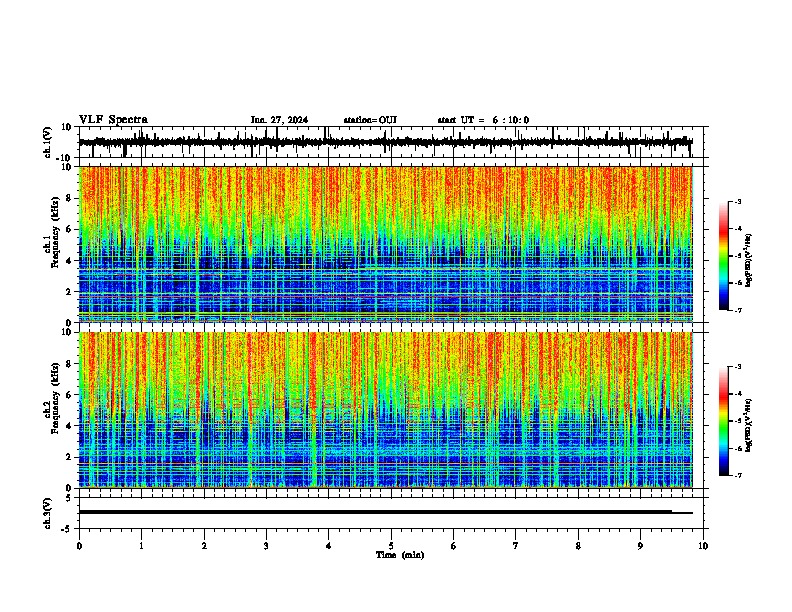Screen dimensions: 792x612
Task: Click the ch.2 spectrogram color bar
Action: [x=724, y=421]
